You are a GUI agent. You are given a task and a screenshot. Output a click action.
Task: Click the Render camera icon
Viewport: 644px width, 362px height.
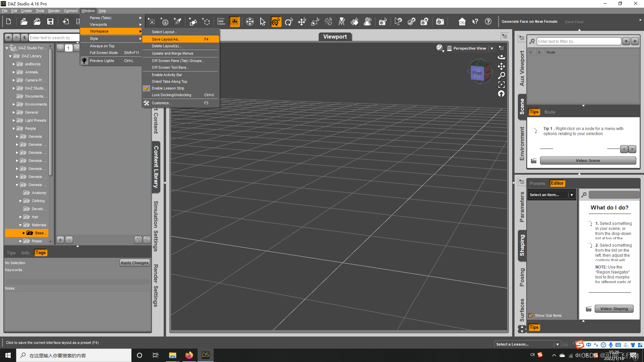[440, 22]
